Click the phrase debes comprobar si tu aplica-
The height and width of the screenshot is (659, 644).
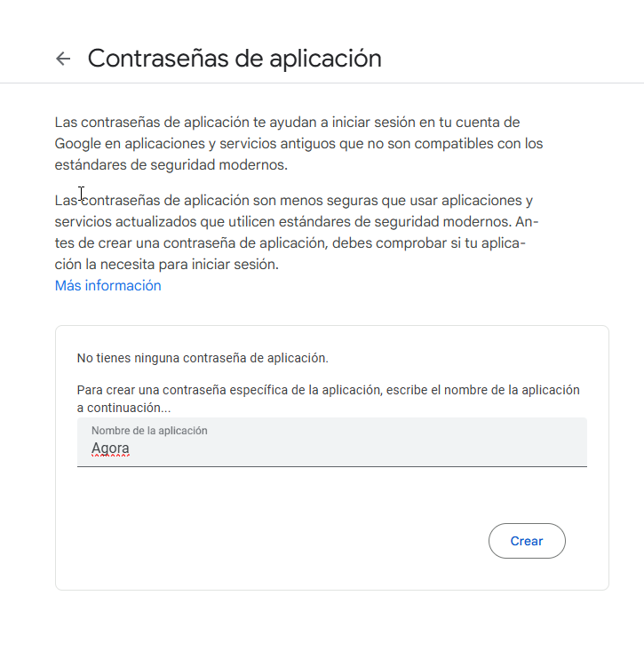(x=429, y=243)
